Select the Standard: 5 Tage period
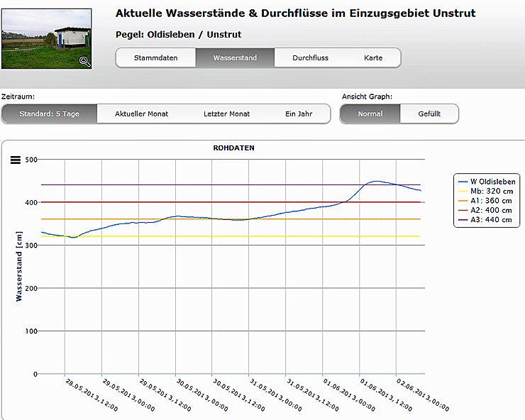This screenshot has width=525, height=420. [49, 114]
